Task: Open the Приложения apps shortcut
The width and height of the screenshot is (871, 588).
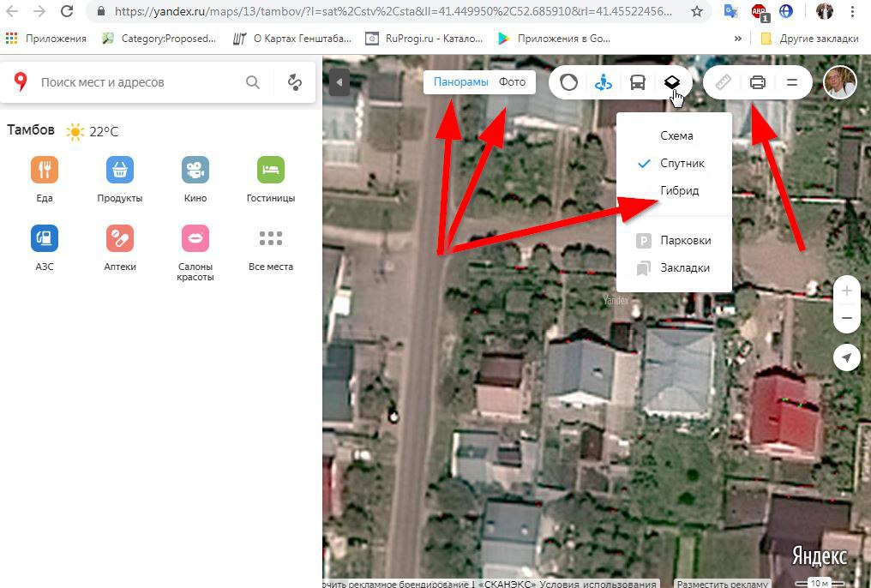Action: pos(46,39)
